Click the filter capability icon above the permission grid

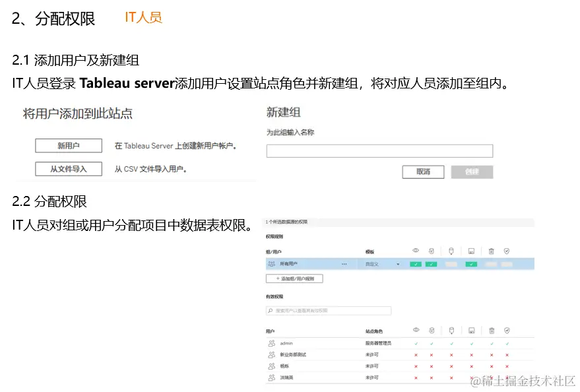[451, 250]
